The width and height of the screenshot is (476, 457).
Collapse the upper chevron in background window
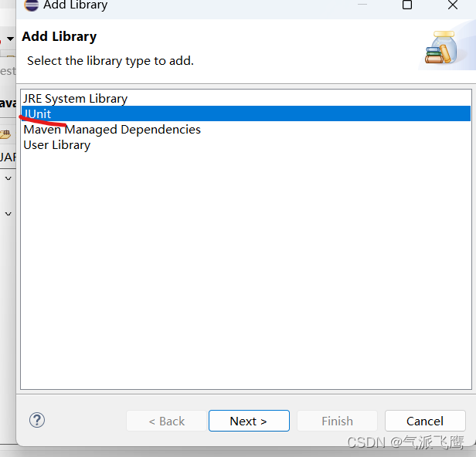click(8, 178)
